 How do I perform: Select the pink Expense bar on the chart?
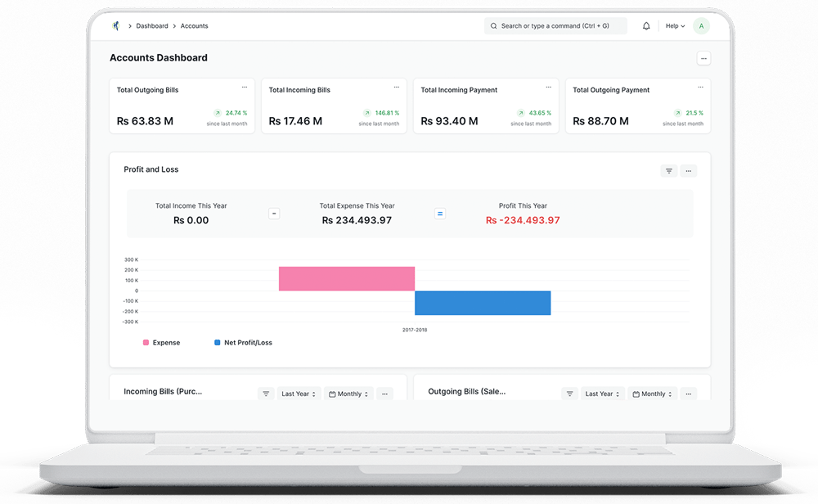347,278
